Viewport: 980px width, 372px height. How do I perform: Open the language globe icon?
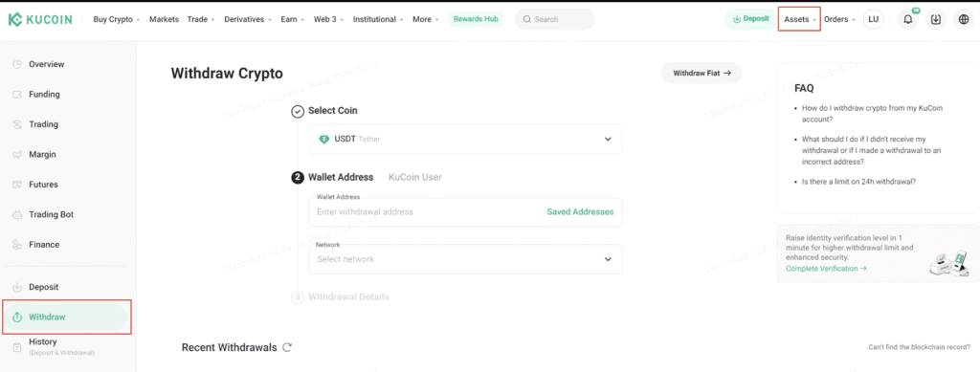point(963,19)
